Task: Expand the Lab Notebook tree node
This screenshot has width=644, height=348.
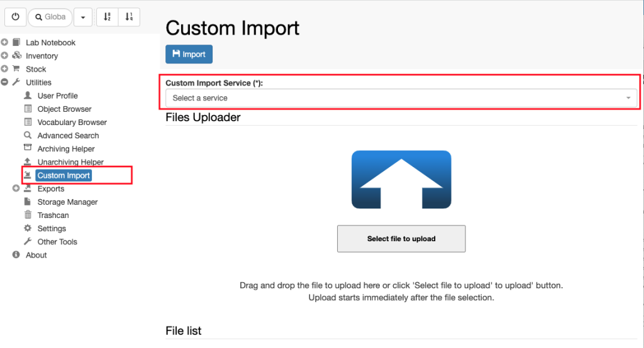Action: tap(4, 42)
